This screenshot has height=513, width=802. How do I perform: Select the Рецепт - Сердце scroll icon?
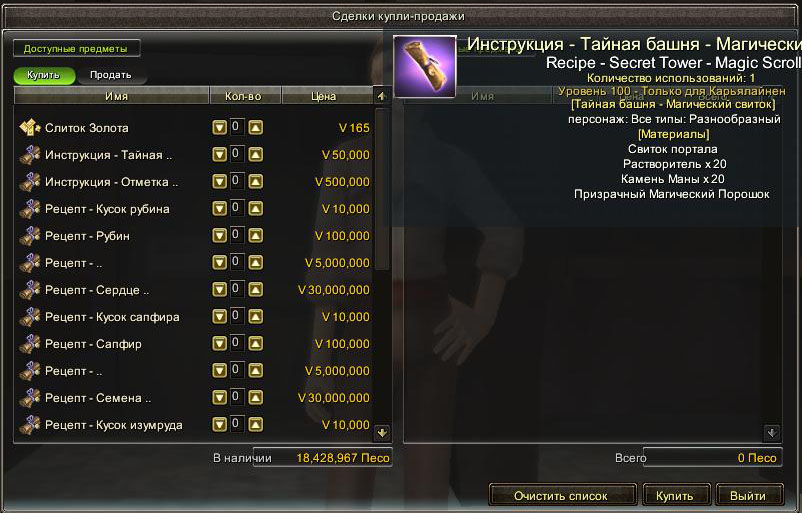(x=30, y=289)
